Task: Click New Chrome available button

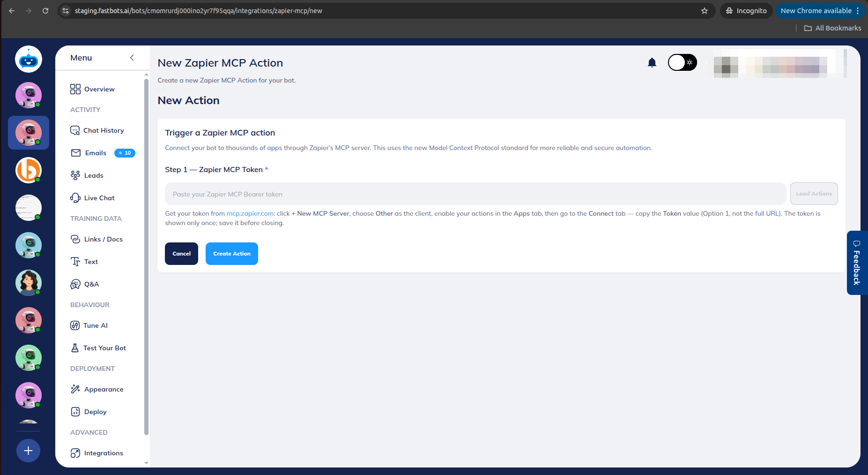Action: (x=819, y=11)
